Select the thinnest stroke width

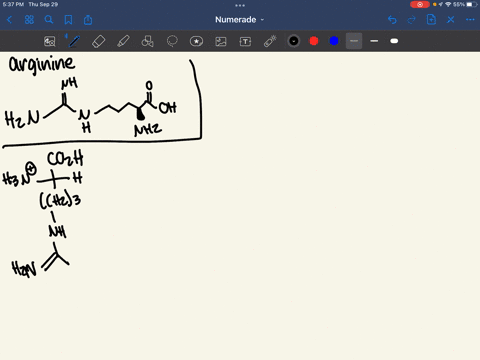(x=354, y=41)
